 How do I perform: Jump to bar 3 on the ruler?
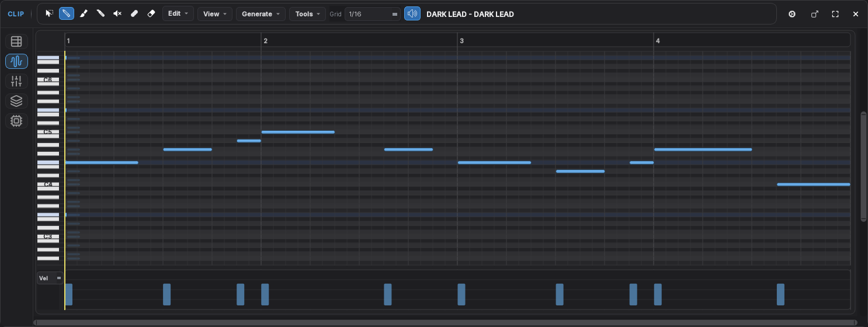(x=461, y=41)
